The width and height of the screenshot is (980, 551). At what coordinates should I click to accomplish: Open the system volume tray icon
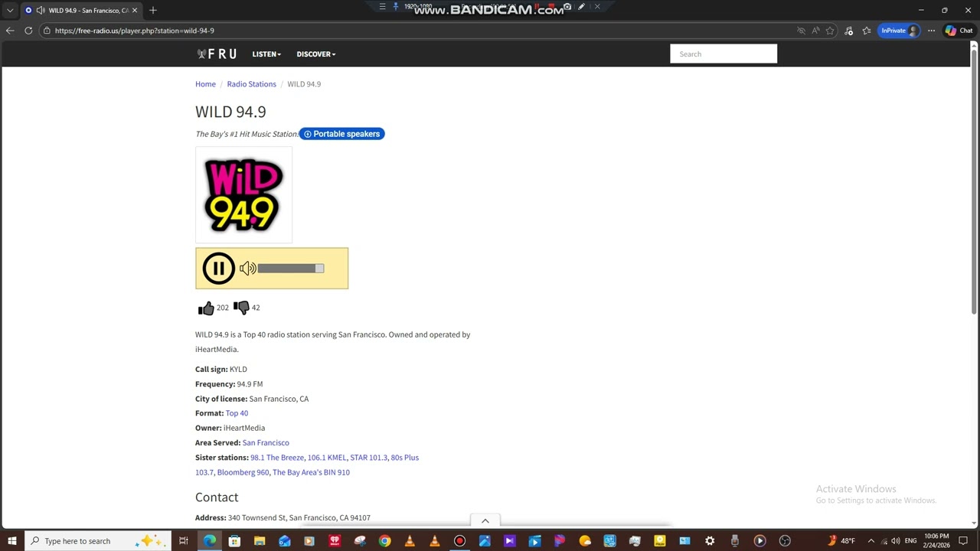(896, 541)
